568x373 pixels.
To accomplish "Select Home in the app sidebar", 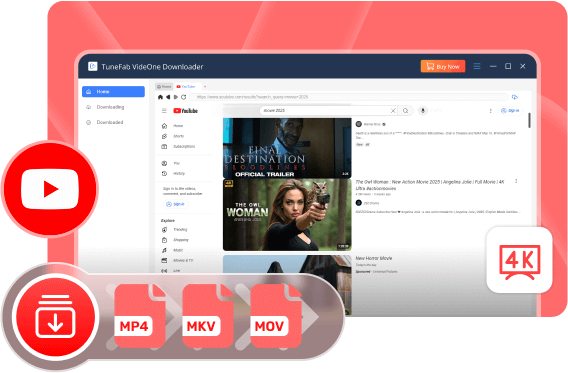I will 113,92.
